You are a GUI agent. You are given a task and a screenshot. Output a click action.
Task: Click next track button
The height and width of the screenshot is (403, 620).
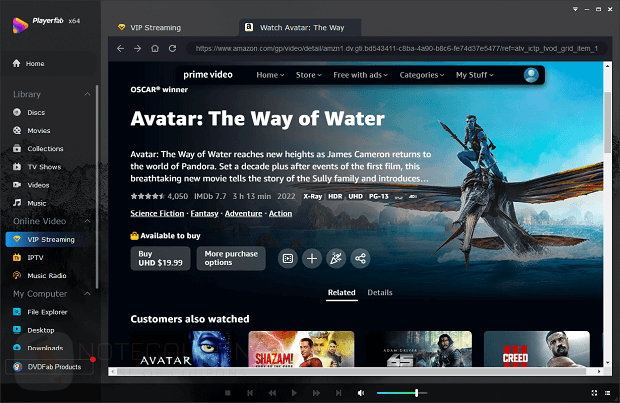point(338,393)
